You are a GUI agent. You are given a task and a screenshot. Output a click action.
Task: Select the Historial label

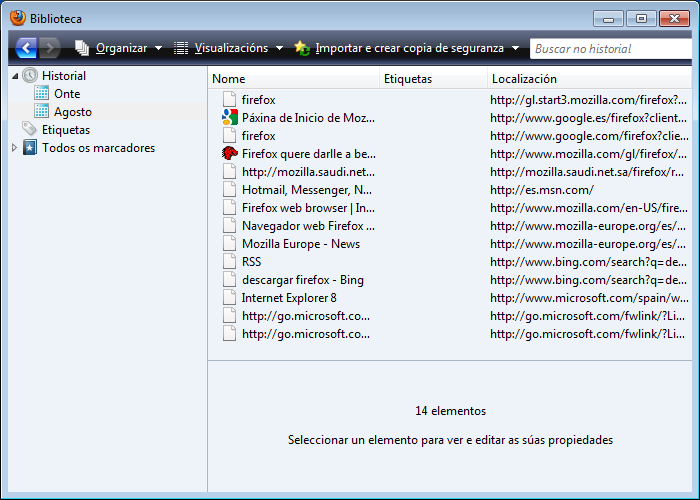[x=64, y=76]
